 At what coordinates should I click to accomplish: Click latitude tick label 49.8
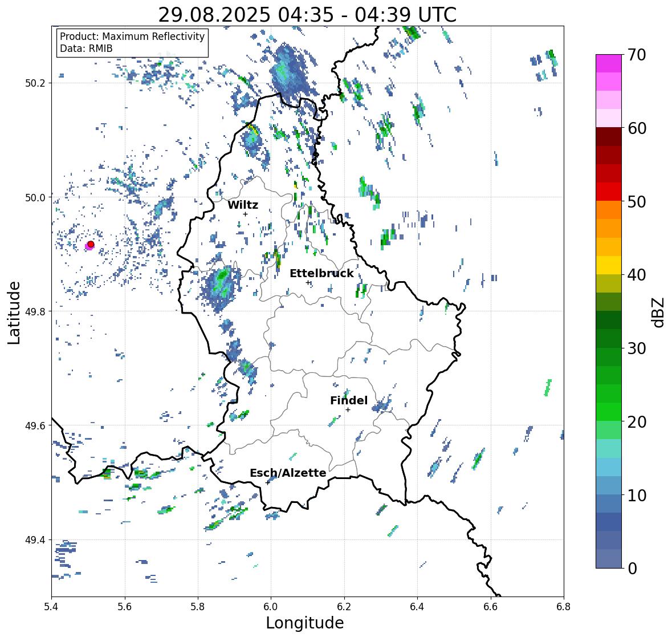point(35,311)
